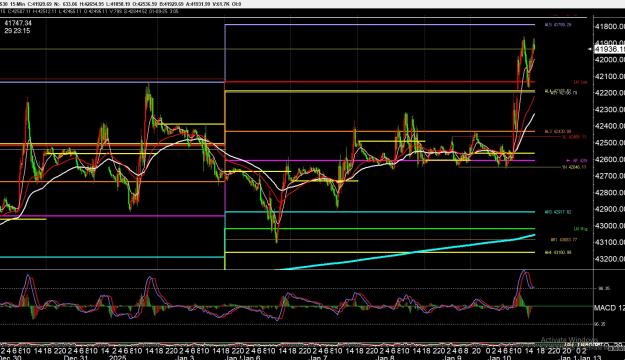Click the Jan 3 date label
Screen dimensions: 625x360
[x=185, y=358]
